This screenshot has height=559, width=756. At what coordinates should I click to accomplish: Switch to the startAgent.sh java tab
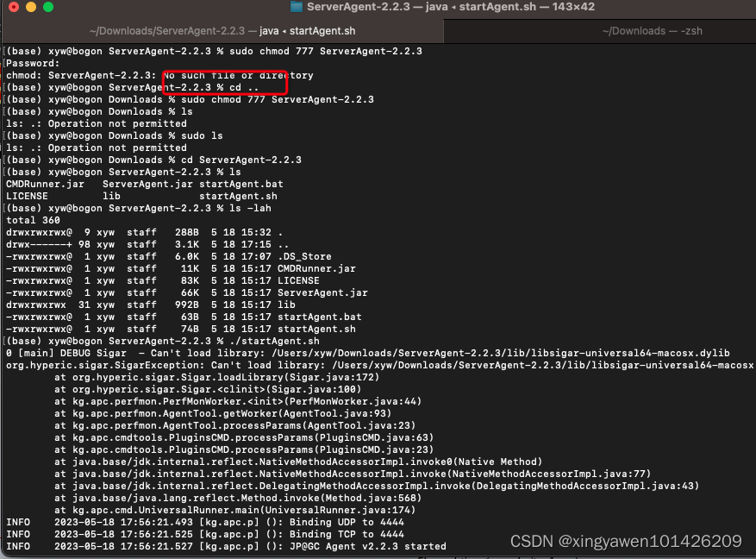point(224,30)
